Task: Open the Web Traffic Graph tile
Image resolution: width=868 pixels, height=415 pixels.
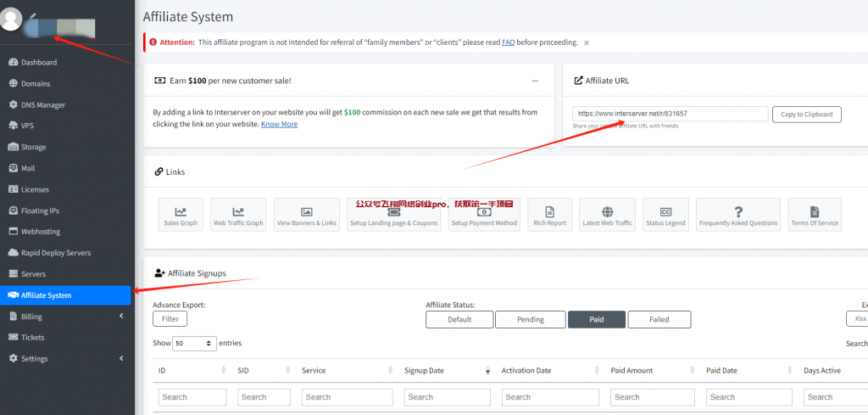Action: (238, 215)
